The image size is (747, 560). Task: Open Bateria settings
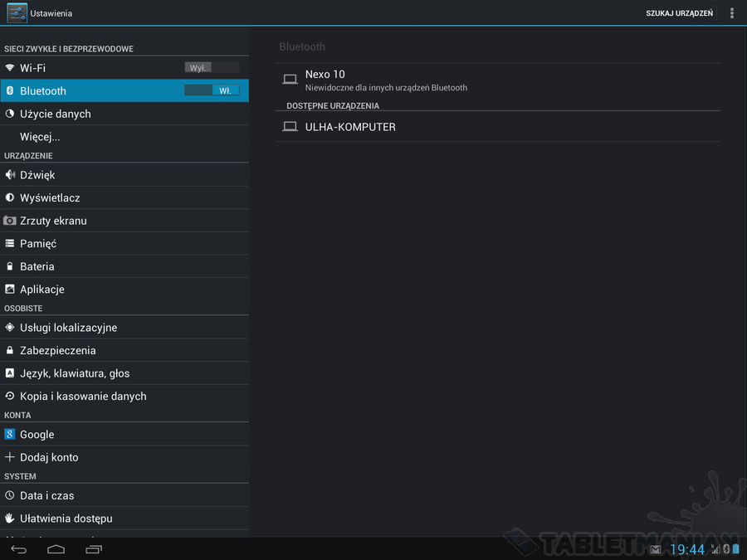click(124, 266)
